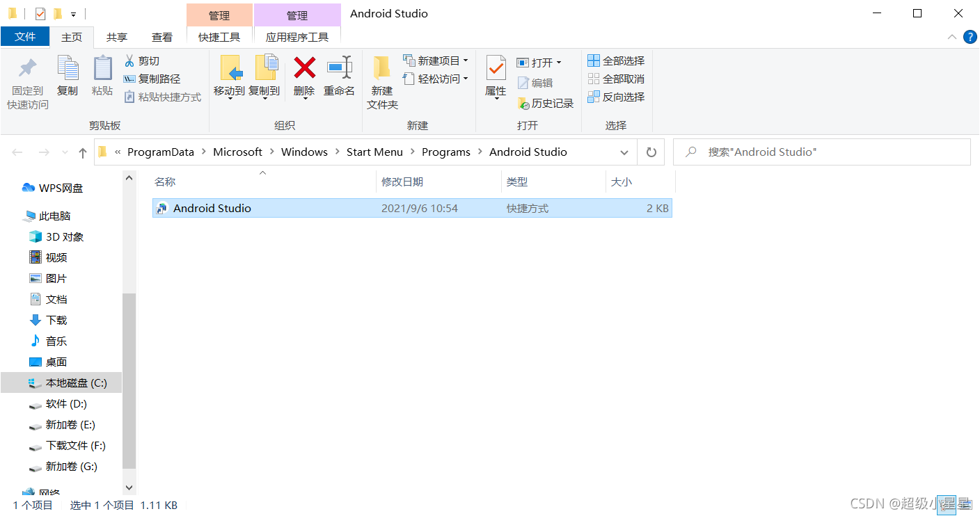Click Select None in ribbon

coord(616,79)
